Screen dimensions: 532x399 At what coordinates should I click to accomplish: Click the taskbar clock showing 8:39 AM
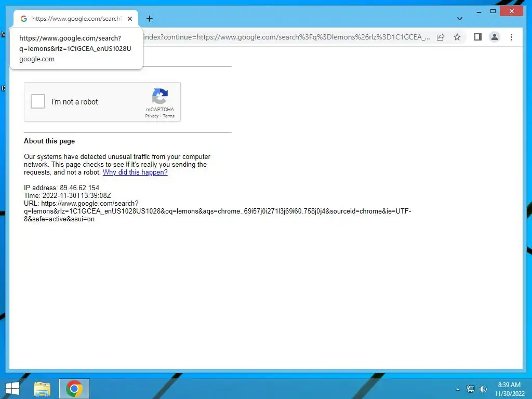click(x=509, y=389)
